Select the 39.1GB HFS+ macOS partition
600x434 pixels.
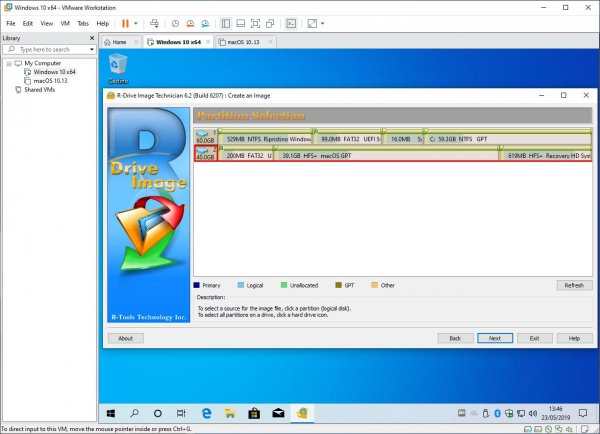[x=386, y=154]
